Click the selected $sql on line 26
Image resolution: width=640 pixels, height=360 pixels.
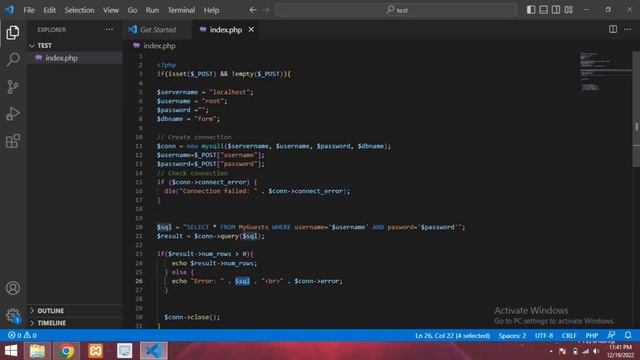point(242,281)
